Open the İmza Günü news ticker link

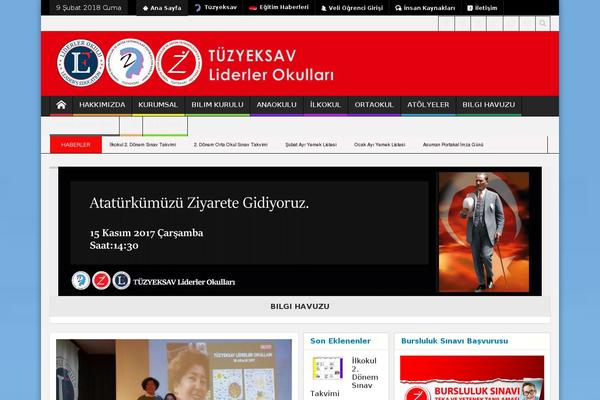tap(453, 145)
